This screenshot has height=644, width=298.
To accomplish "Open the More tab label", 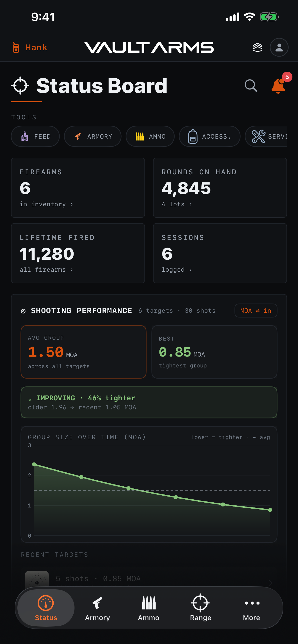I will point(251,618).
